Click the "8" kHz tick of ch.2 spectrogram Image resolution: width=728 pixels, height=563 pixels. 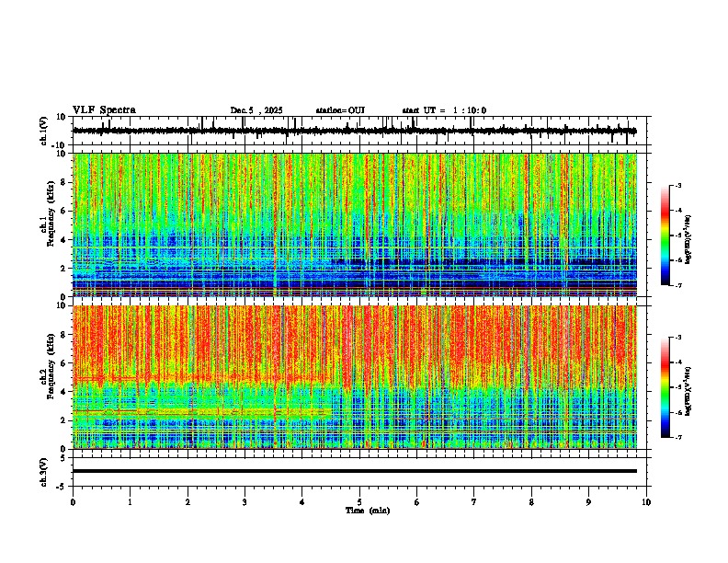point(64,335)
